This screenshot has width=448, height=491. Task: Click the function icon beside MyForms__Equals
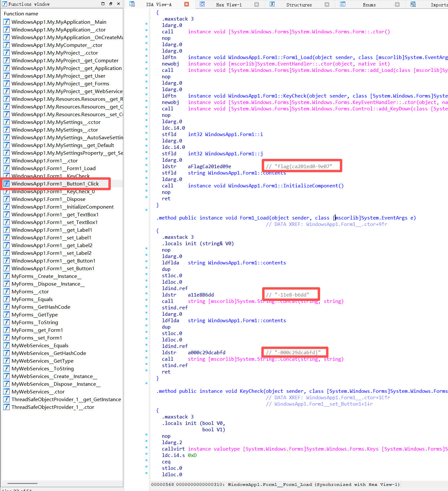(x=6, y=299)
